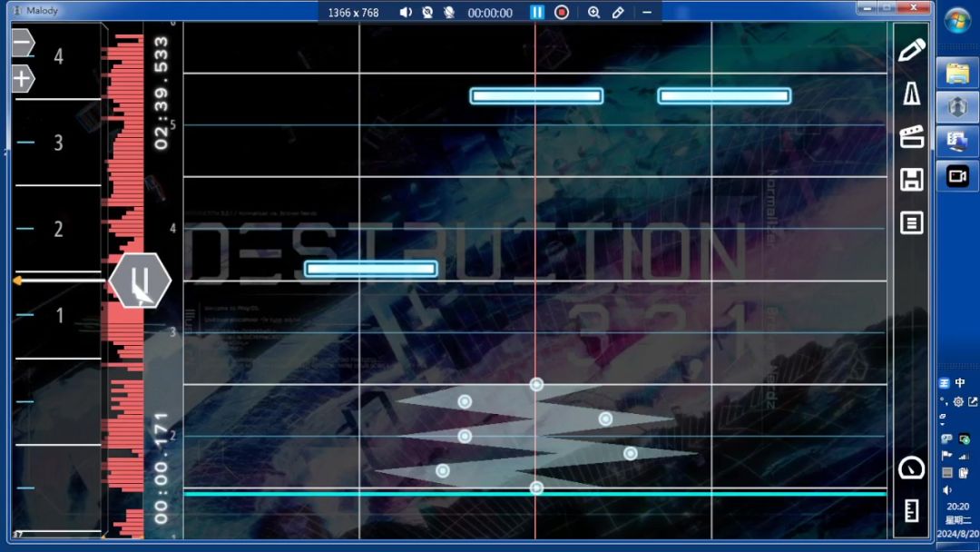This screenshot has width=980, height=552.
Task: Select the pencil note edit tool
Action: click(x=911, y=50)
